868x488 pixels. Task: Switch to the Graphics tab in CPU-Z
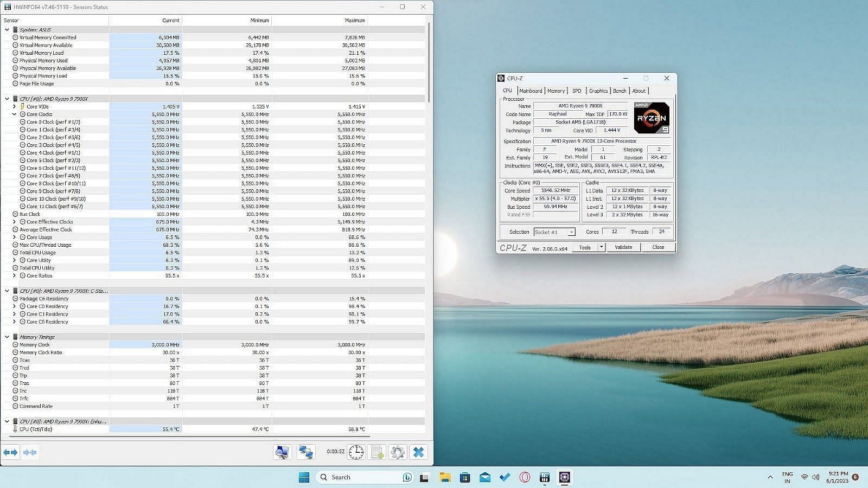598,91
